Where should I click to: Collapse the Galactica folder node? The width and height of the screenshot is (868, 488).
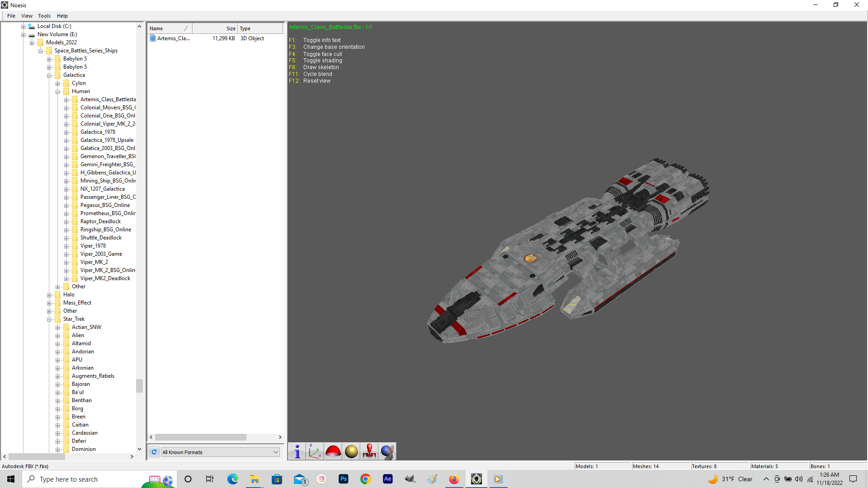pyautogui.click(x=49, y=75)
